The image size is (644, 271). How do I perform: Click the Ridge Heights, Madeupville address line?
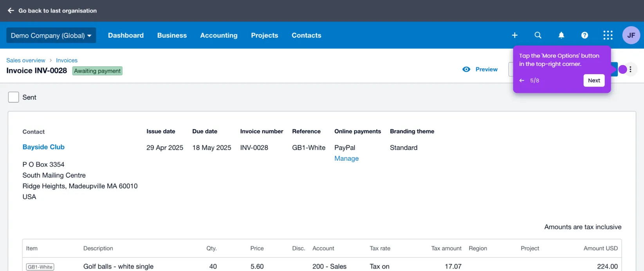[x=80, y=186]
